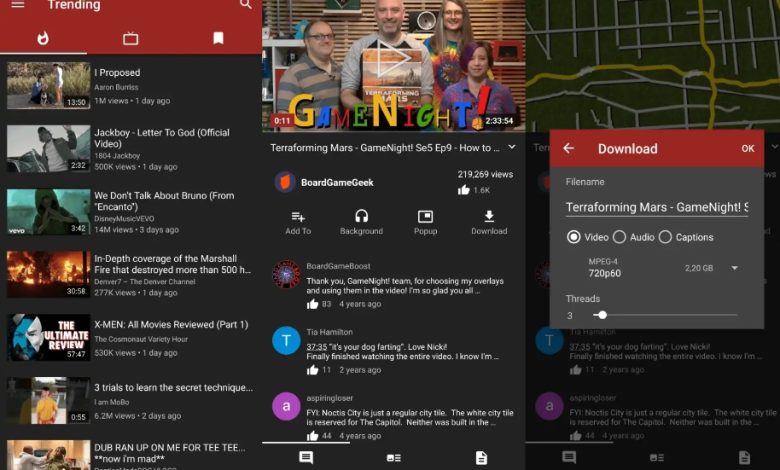Like Tia Hamilton's comment with 11 likes
The height and width of the screenshot is (470, 780).
tap(312, 370)
